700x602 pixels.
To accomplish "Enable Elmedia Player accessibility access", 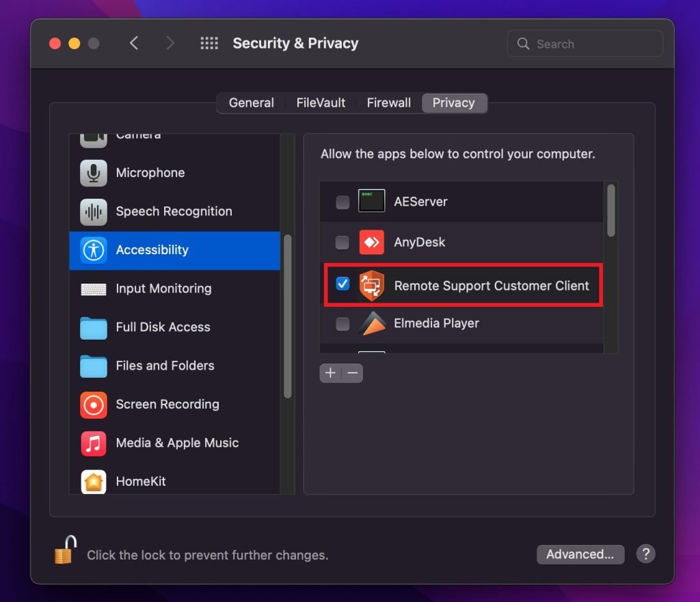I will coord(342,323).
